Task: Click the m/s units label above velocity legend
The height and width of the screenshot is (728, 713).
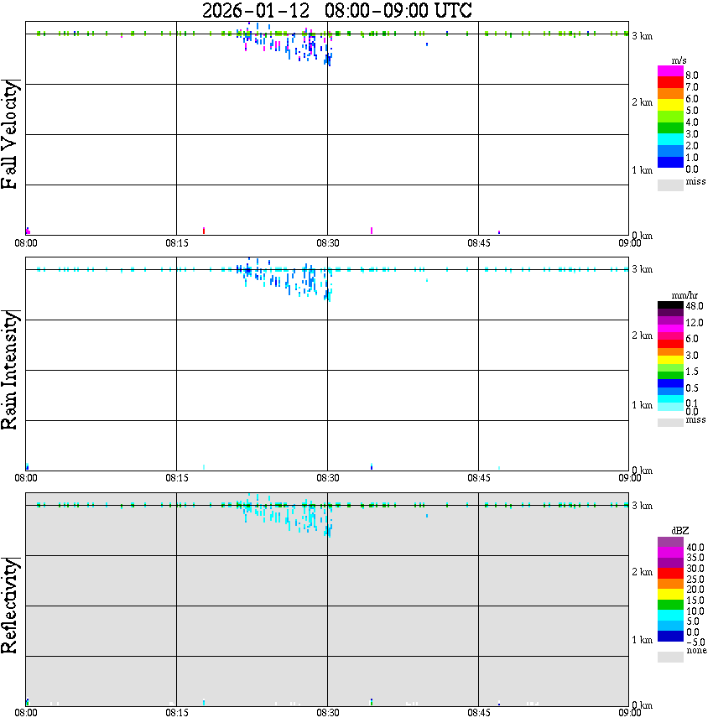Action: coord(679,61)
